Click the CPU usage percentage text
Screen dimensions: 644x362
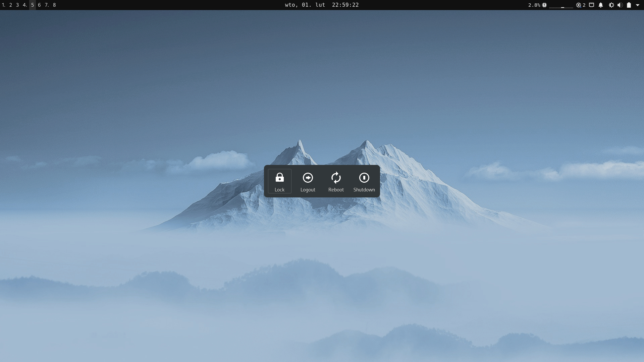pos(534,5)
